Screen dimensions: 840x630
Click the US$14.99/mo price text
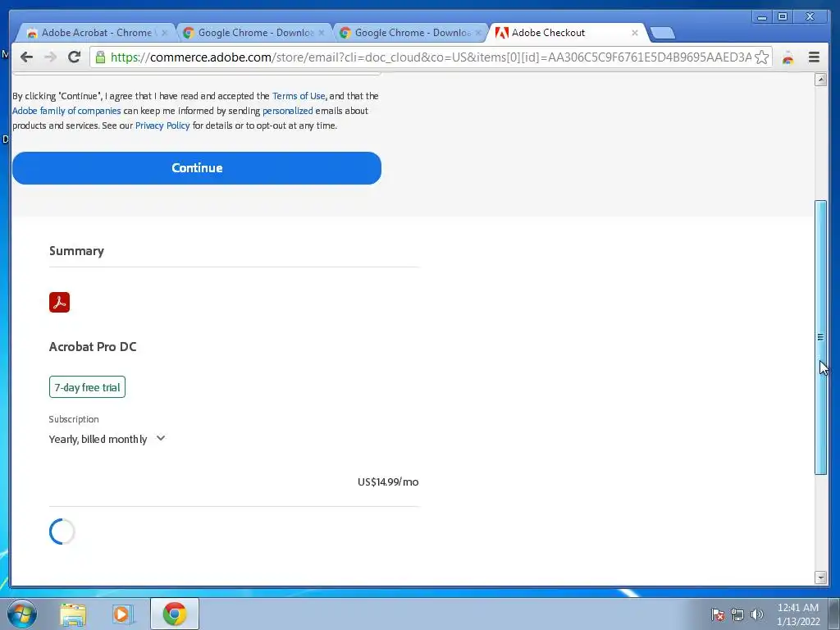pyautogui.click(x=388, y=482)
